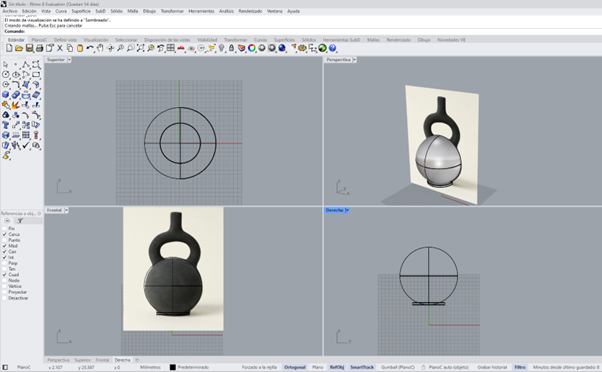Image resolution: width=602 pixels, height=372 pixels.
Task: Click the red car shading icon
Action: coord(181,48)
